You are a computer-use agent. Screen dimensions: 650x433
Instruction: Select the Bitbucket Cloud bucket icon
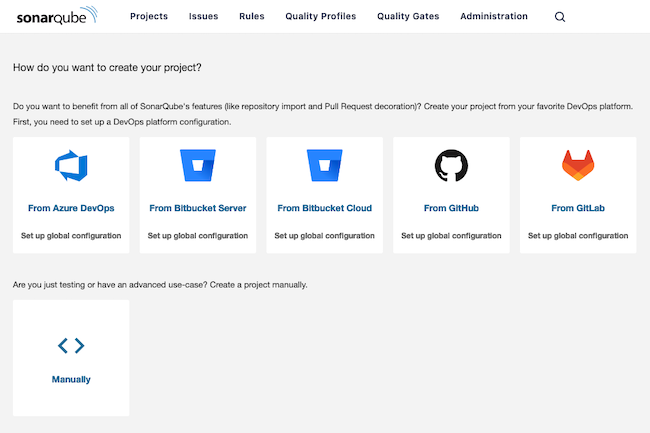(x=324, y=166)
